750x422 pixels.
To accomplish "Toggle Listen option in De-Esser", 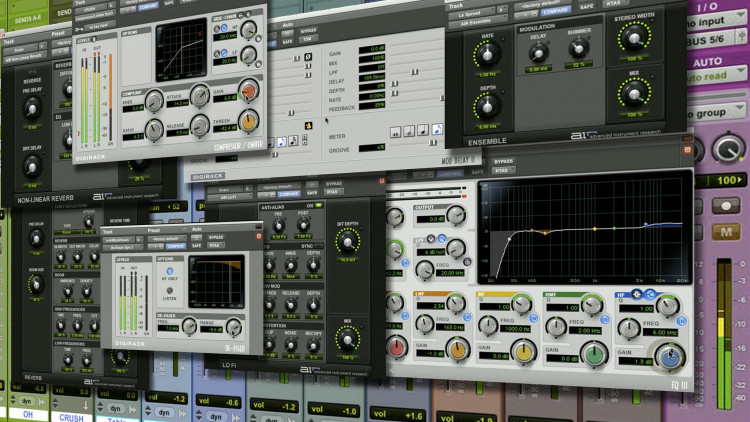I will coord(169,290).
